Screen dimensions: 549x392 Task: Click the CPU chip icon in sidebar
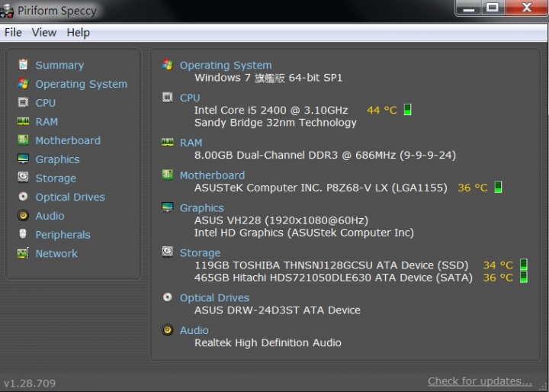coord(23,102)
